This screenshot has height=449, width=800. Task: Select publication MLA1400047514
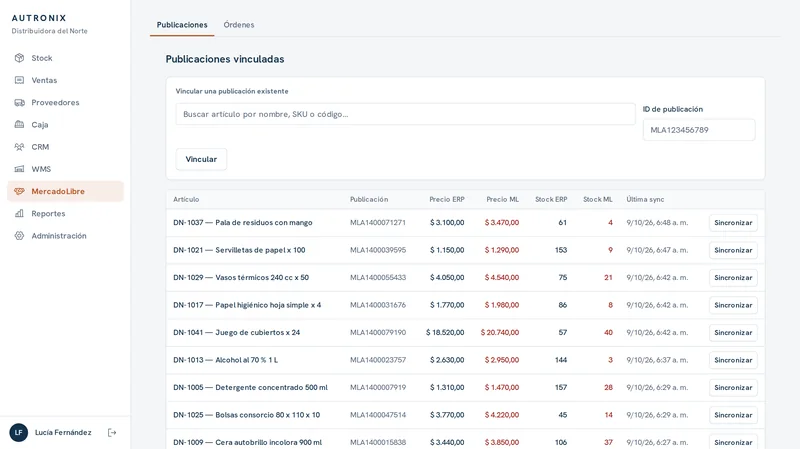click(378, 415)
